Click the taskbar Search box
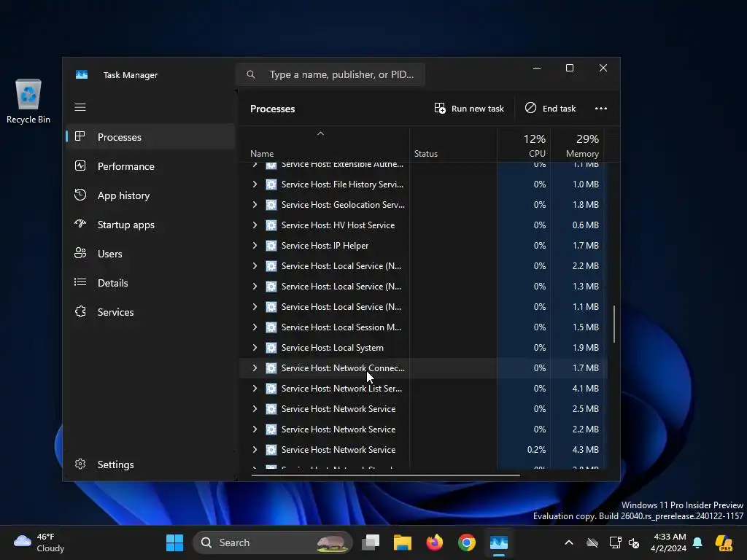 pyautogui.click(x=273, y=542)
